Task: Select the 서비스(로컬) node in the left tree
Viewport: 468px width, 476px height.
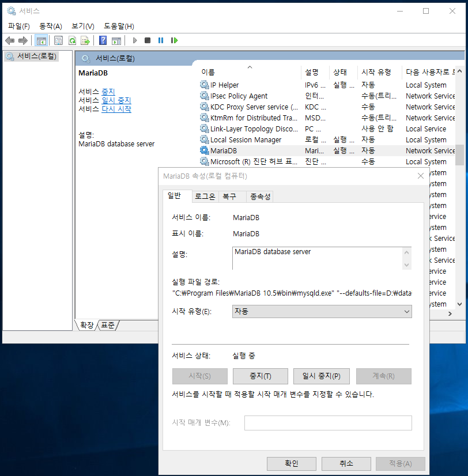Action: click(36, 56)
